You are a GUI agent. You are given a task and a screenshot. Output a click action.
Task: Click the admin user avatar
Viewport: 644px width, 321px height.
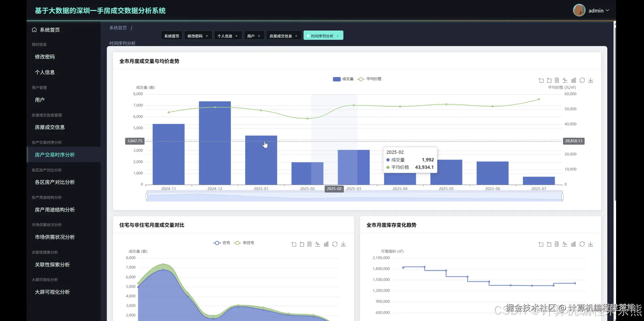tap(579, 10)
